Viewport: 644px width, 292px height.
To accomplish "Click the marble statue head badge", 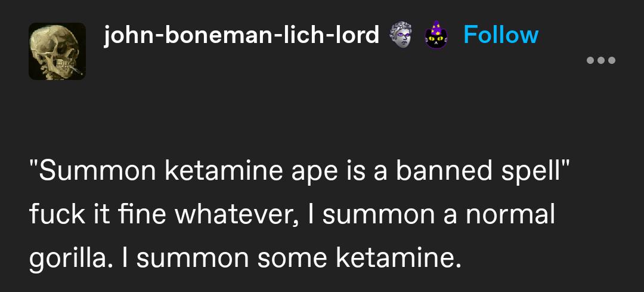I will point(402,35).
